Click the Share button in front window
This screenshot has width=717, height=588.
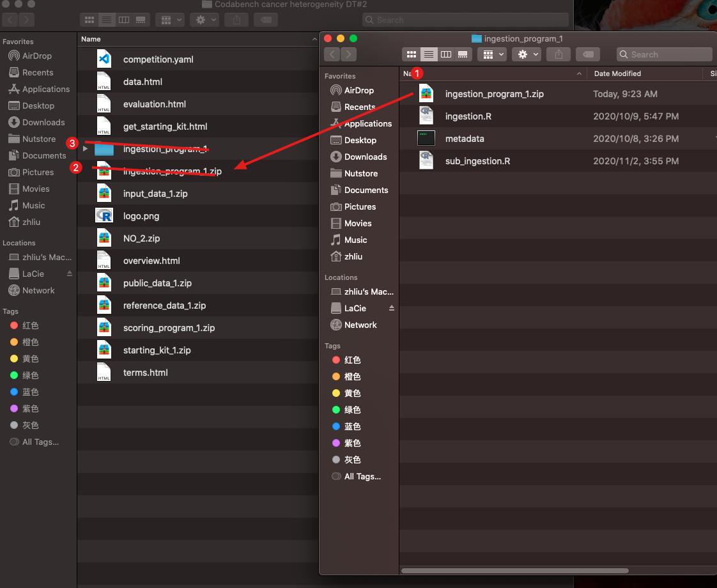559,54
